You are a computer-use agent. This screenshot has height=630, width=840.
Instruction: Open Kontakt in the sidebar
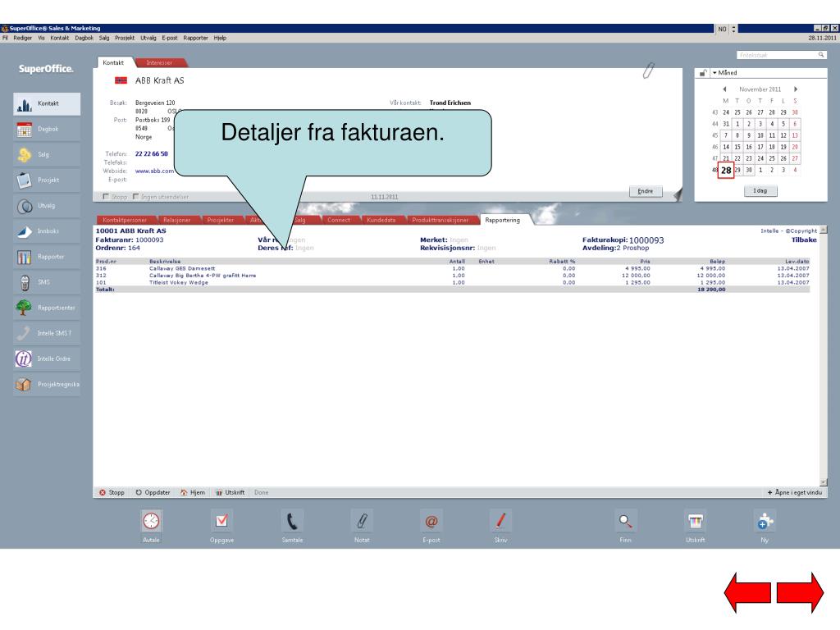click(x=47, y=104)
